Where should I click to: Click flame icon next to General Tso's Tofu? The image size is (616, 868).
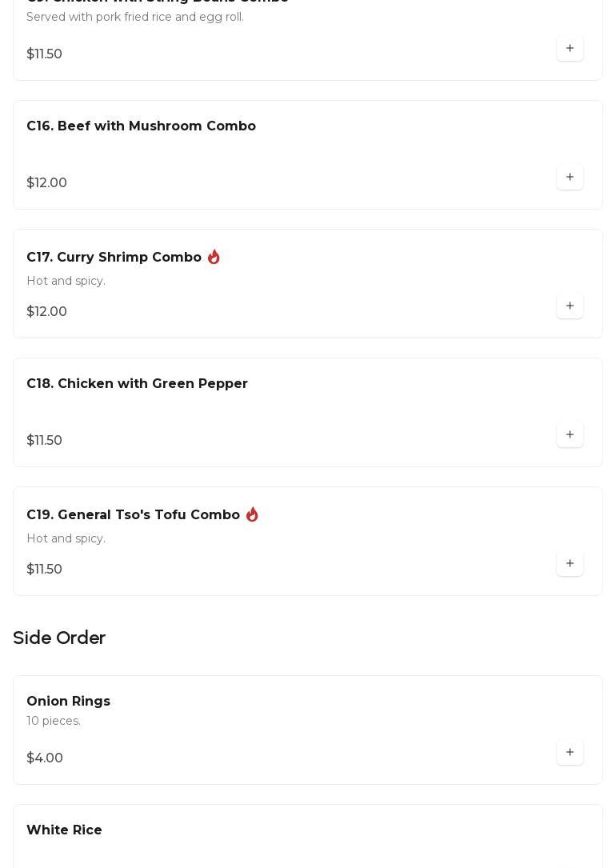click(252, 514)
